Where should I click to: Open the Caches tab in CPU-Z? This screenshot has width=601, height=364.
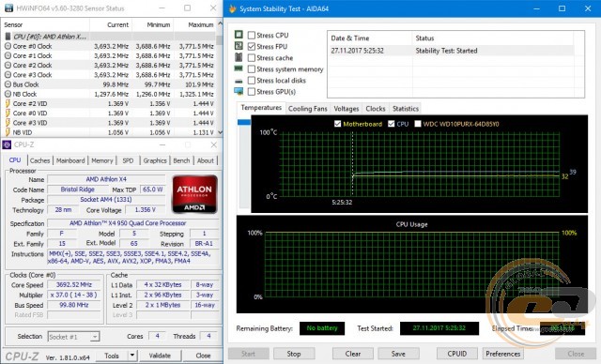coord(39,160)
